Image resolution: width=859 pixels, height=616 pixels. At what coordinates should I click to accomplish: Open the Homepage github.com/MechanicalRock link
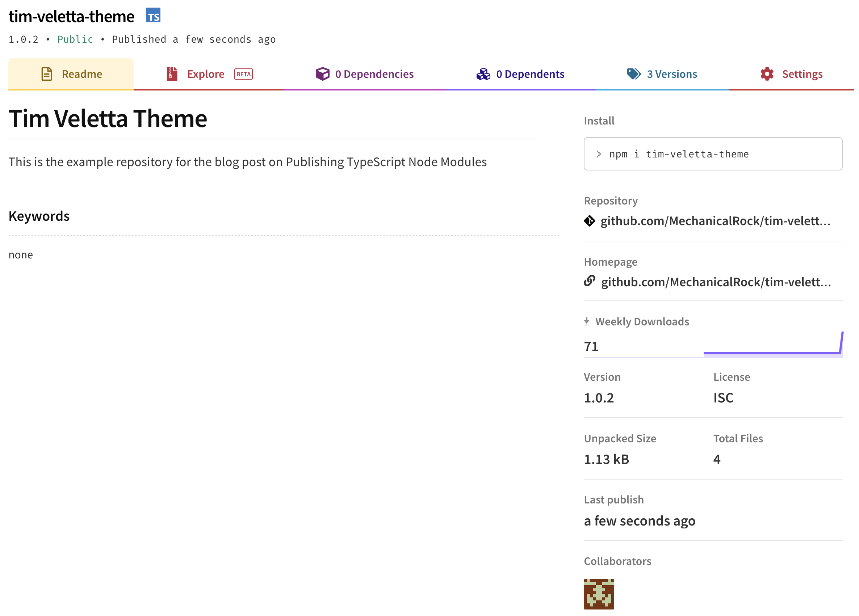pos(716,282)
